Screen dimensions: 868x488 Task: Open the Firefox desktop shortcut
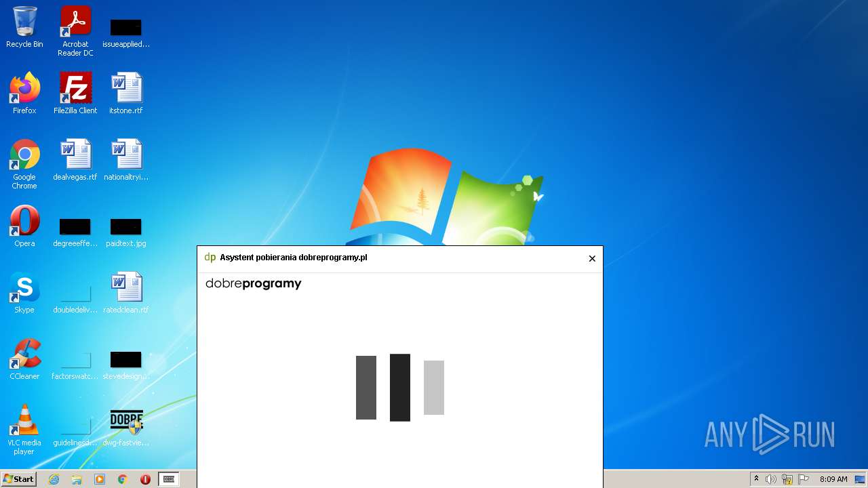[x=24, y=94]
